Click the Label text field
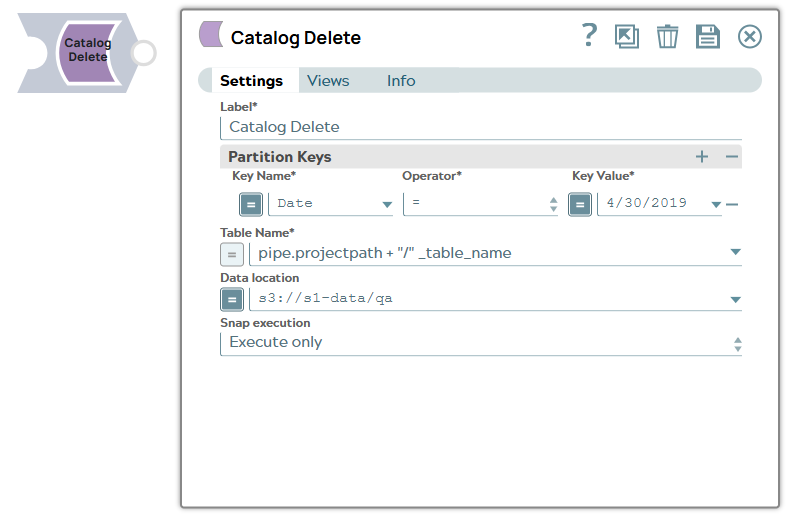This screenshot has width=791, height=518. pyautogui.click(x=480, y=127)
